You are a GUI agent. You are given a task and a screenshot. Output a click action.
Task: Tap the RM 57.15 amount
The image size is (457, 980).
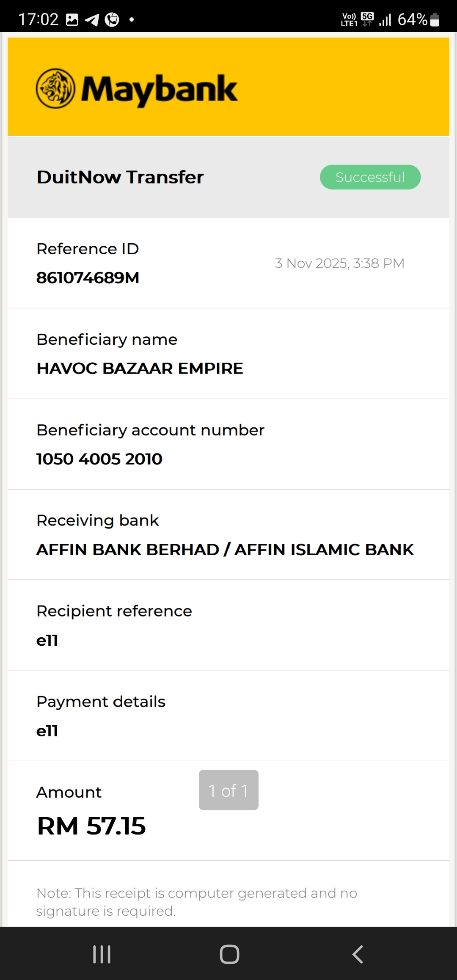[91, 826]
